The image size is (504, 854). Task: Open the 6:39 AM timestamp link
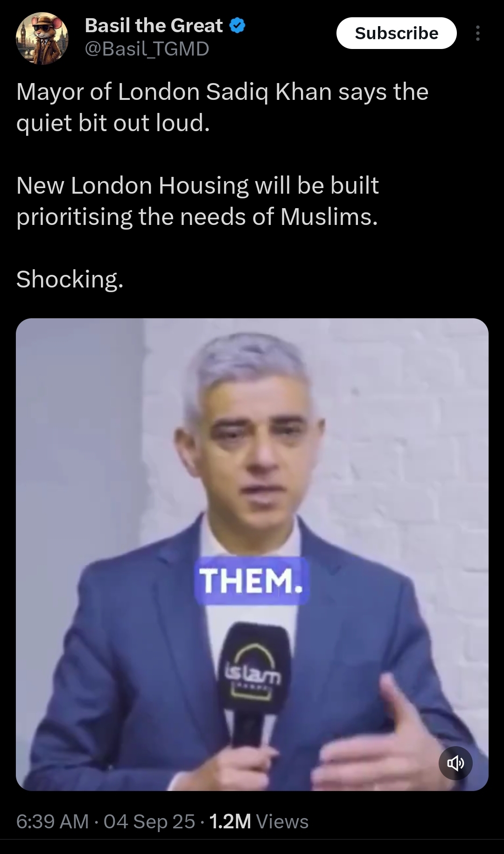(52, 821)
